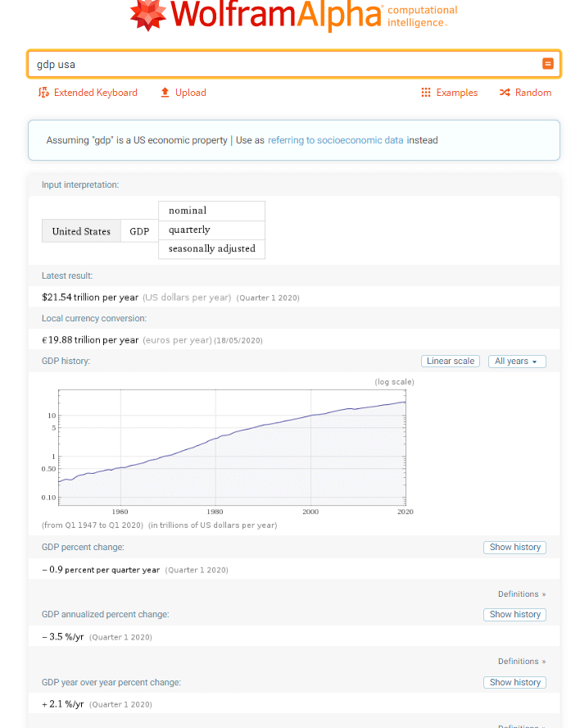Click the '− 3.5 %/yr' value

click(62, 636)
